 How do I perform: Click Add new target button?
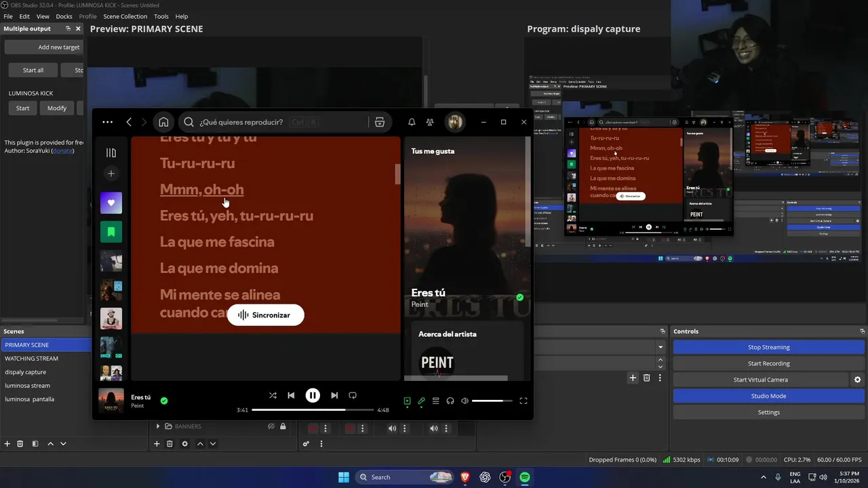click(x=45, y=47)
